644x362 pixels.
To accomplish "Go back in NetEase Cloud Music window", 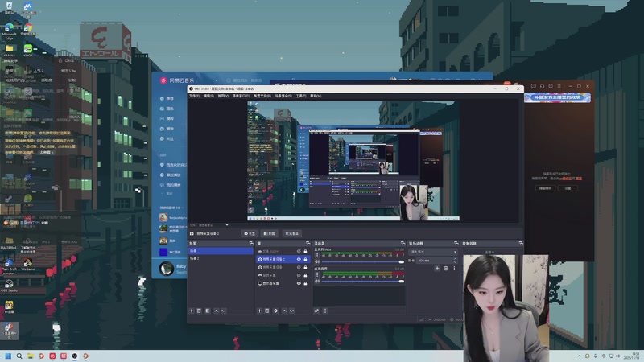I will [x=217, y=80].
